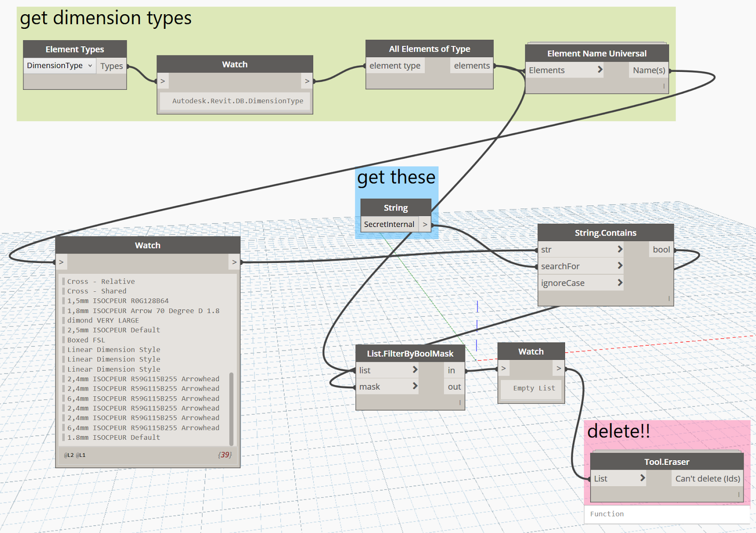756x533 pixels.
Task: Select the All Elements of Type node header
Action: pyautogui.click(x=430, y=49)
